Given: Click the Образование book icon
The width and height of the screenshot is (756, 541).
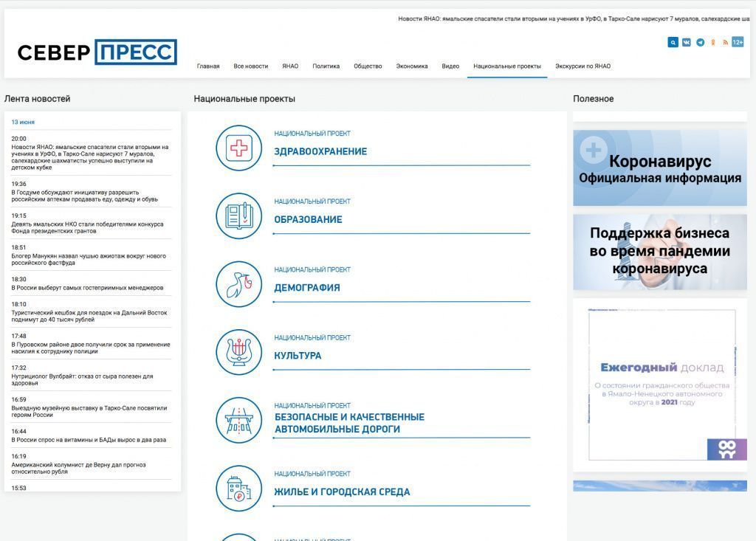Looking at the screenshot, I should 238,216.
